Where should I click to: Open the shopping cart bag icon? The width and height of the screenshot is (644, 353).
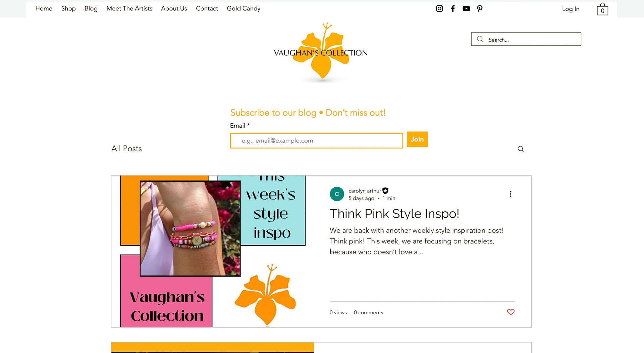tap(602, 9)
